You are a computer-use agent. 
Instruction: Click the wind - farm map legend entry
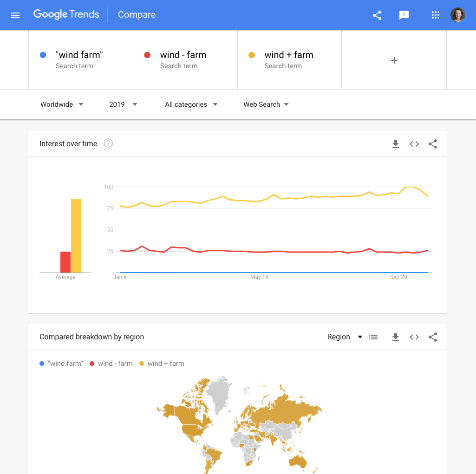point(111,364)
